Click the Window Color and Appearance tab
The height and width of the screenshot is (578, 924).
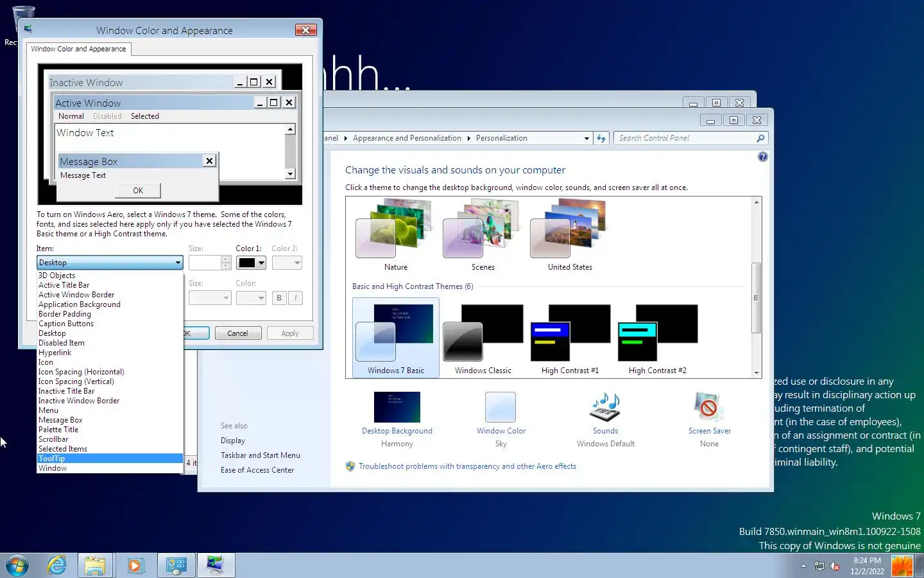coord(78,49)
